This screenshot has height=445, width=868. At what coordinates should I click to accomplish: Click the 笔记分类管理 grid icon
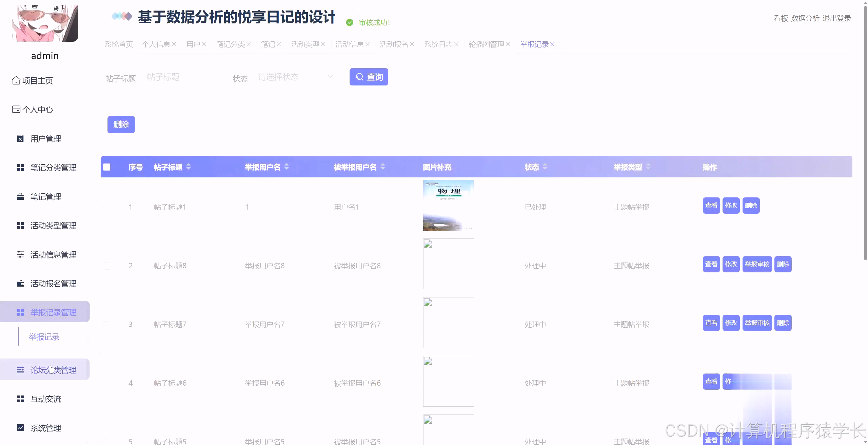pos(20,168)
